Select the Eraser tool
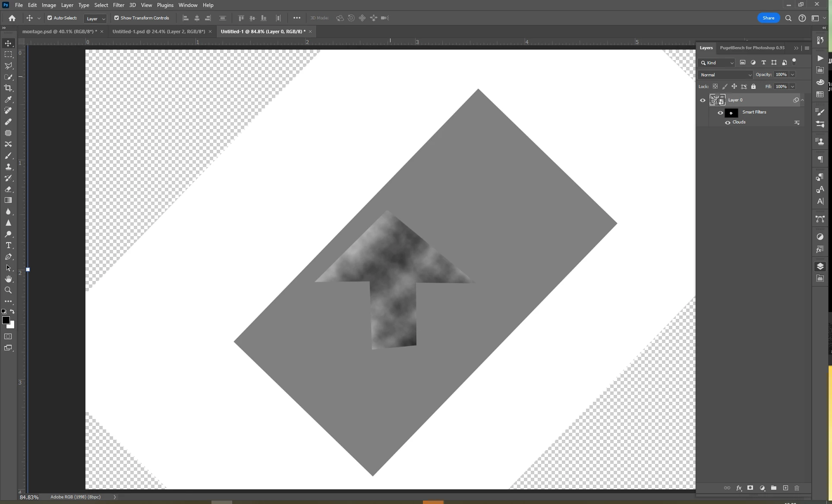832x504 pixels. click(x=8, y=189)
